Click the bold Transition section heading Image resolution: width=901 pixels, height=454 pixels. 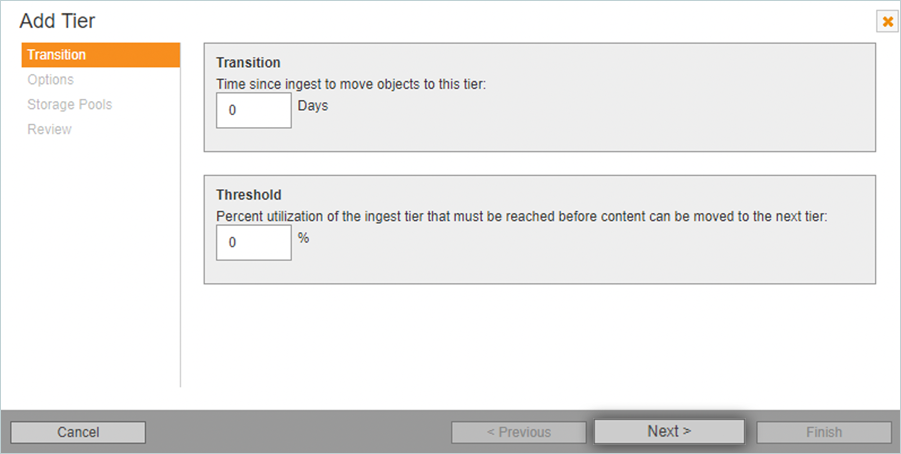click(x=248, y=63)
